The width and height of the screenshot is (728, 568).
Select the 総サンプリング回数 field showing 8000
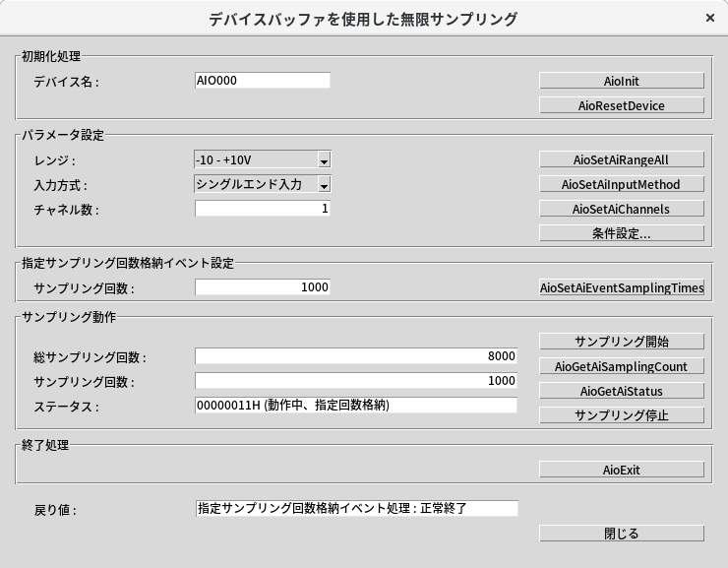click(x=355, y=356)
